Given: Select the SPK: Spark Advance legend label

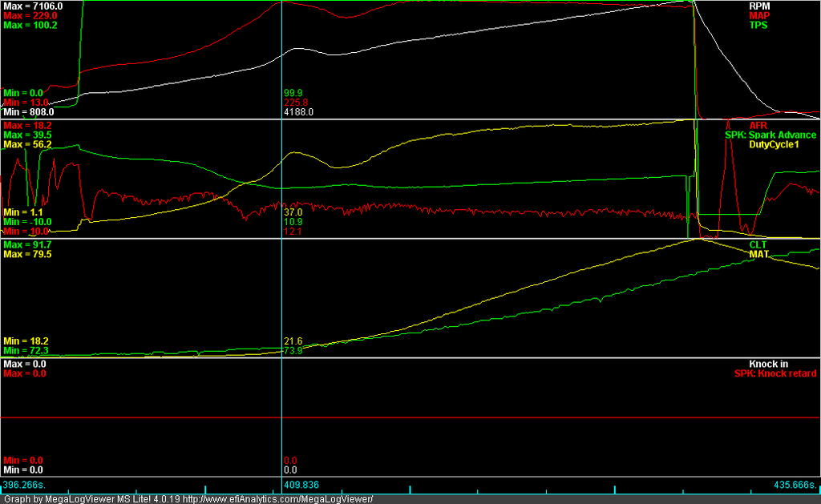Looking at the screenshot, I should tap(770, 135).
